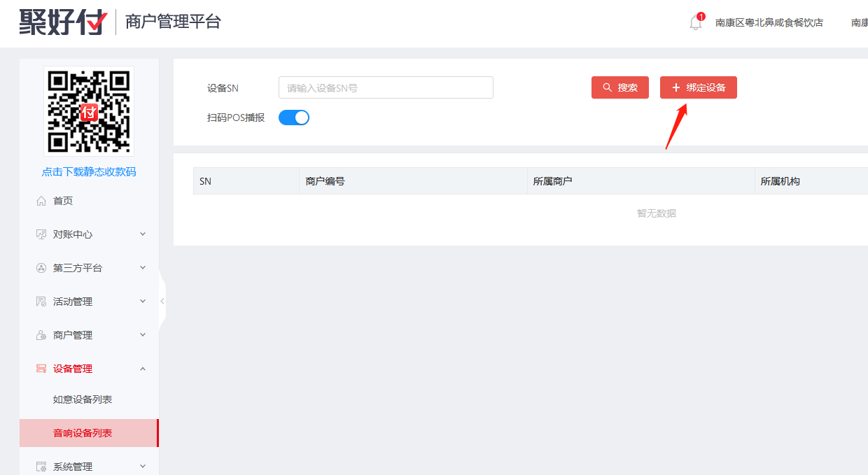Expand the 系统管理 chevron
Viewport: 868px width, 475px height.
[x=143, y=467]
